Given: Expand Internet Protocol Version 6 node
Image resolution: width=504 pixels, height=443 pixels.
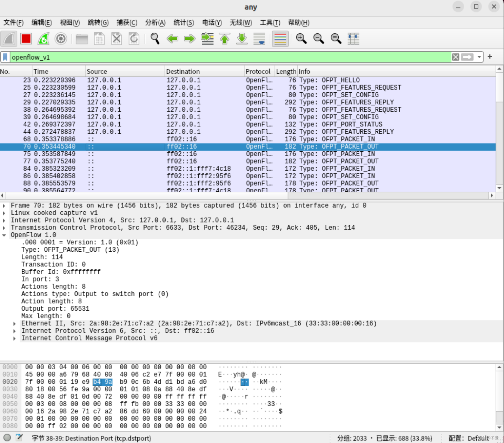Looking at the screenshot, I should click(14, 331).
